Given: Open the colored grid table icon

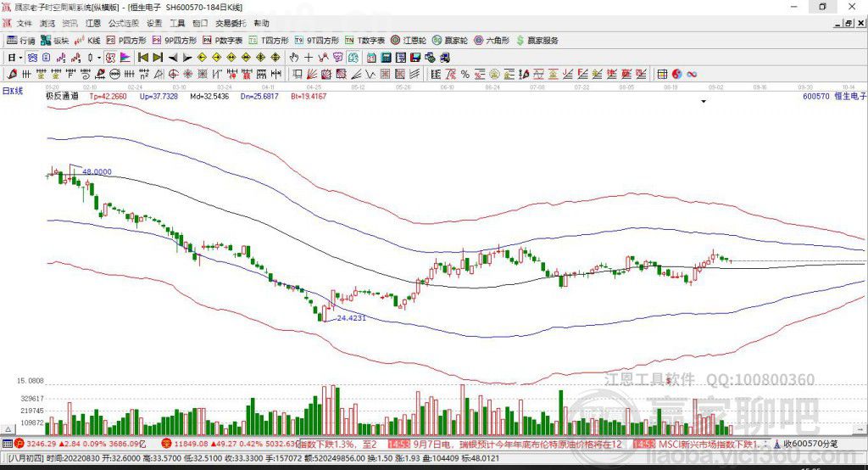Looking at the screenshot, I should (663, 75).
